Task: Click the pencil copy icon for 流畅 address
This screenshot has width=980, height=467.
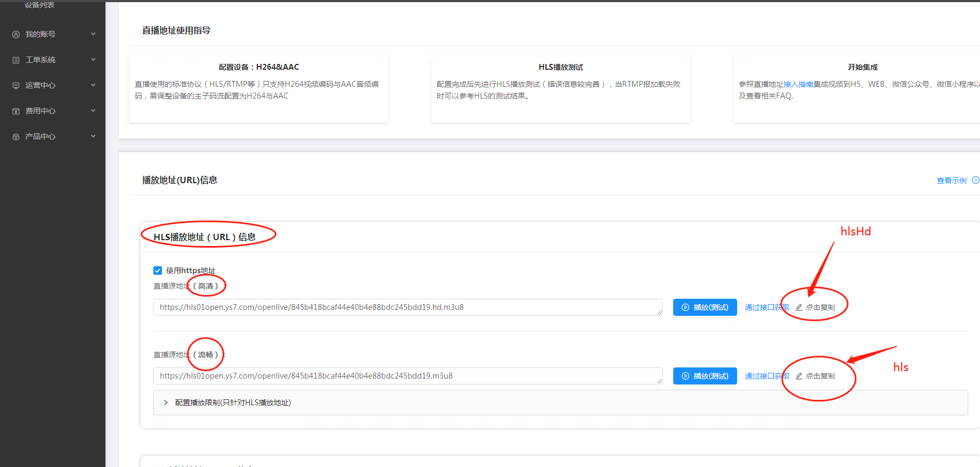Action: point(799,376)
